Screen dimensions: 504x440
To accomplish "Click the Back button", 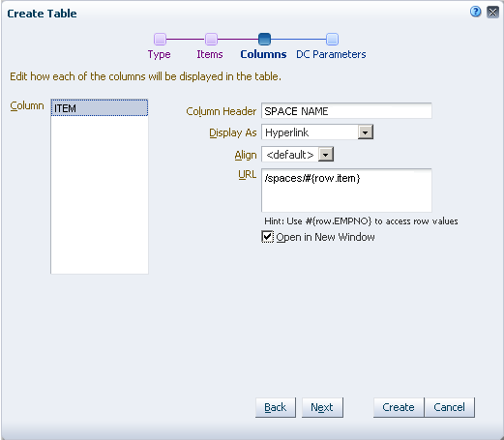I will click(x=276, y=407).
